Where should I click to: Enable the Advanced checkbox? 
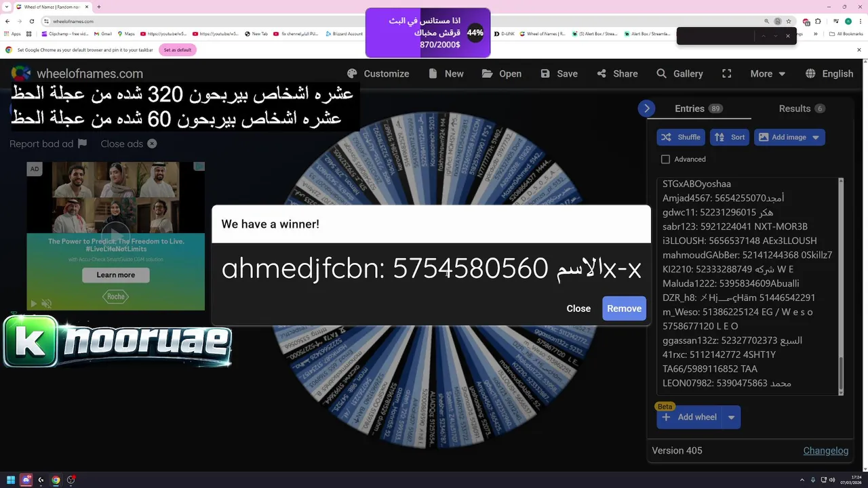pyautogui.click(x=665, y=159)
